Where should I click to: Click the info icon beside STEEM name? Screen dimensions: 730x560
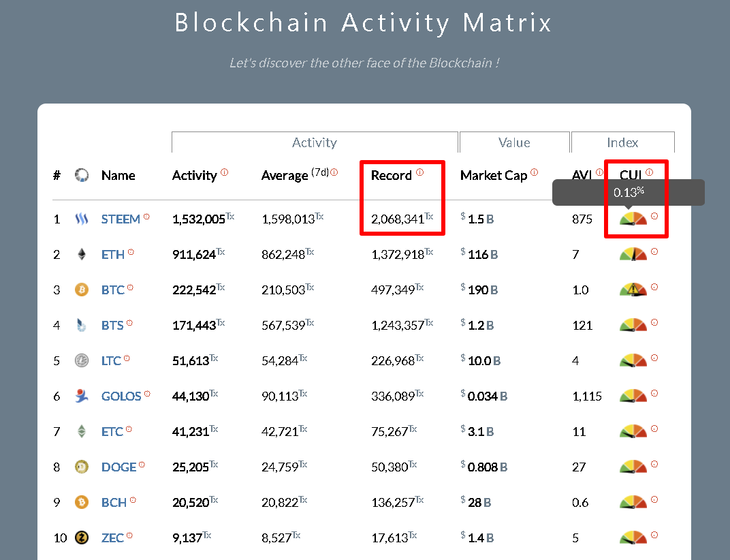coord(146,217)
